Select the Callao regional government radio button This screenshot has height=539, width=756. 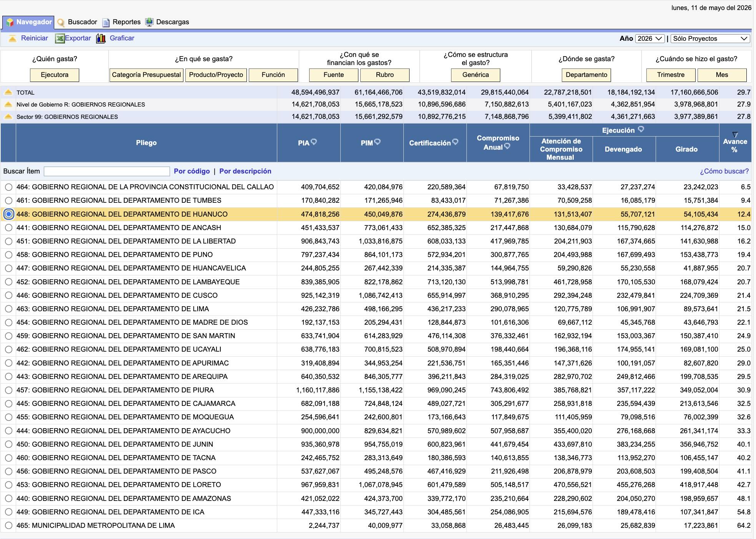click(x=8, y=187)
